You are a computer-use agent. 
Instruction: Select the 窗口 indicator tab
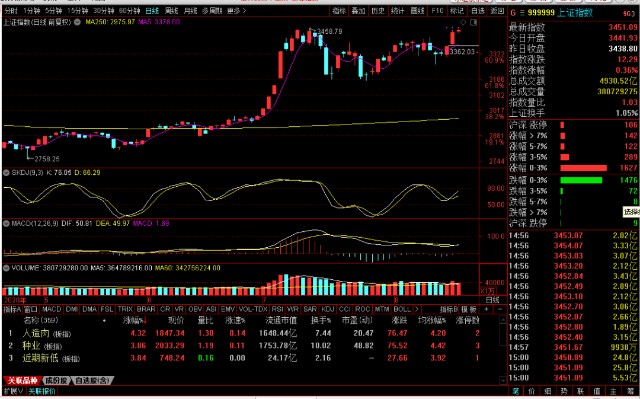[x=31, y=310]
